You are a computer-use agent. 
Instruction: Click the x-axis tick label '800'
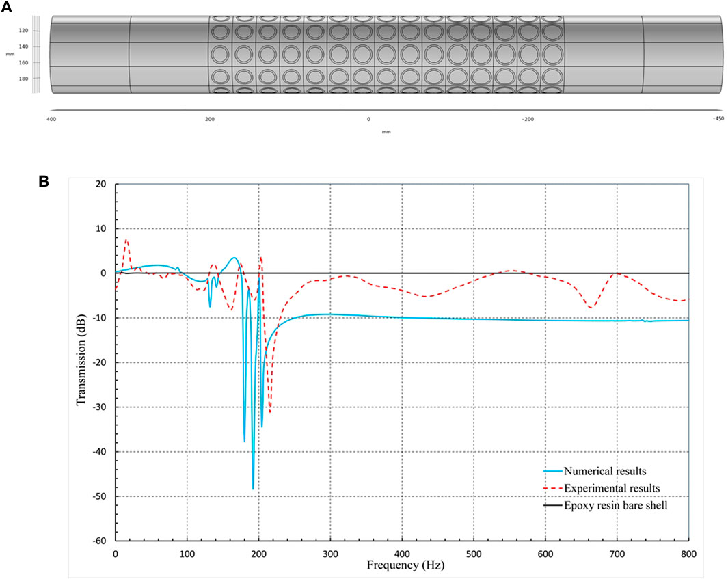[688, 554]
